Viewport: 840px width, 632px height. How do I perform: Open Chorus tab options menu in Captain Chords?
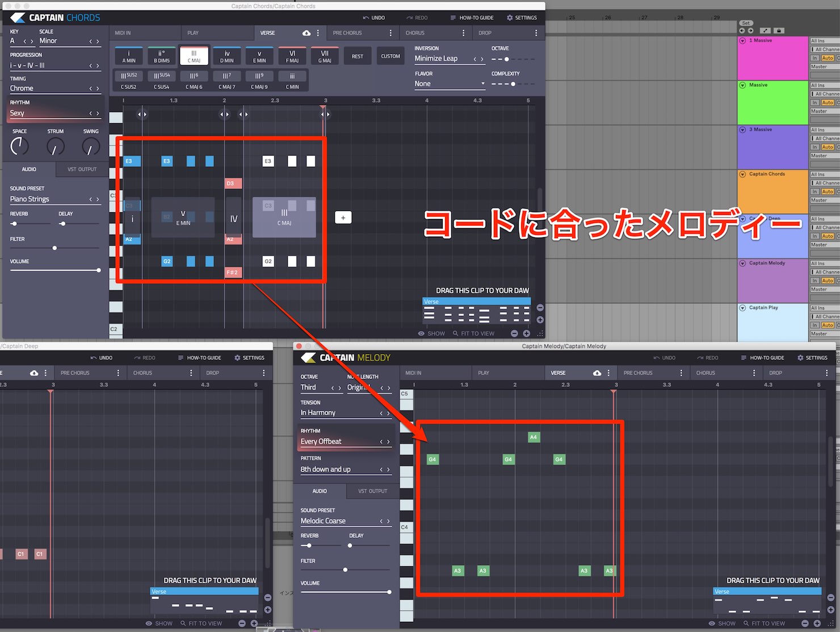pos(463,33)
